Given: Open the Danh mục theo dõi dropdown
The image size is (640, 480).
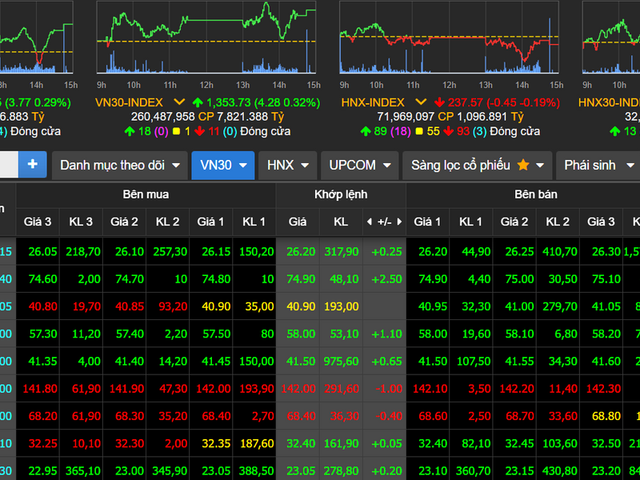Looking at the screenshot, I should point(120,165).
